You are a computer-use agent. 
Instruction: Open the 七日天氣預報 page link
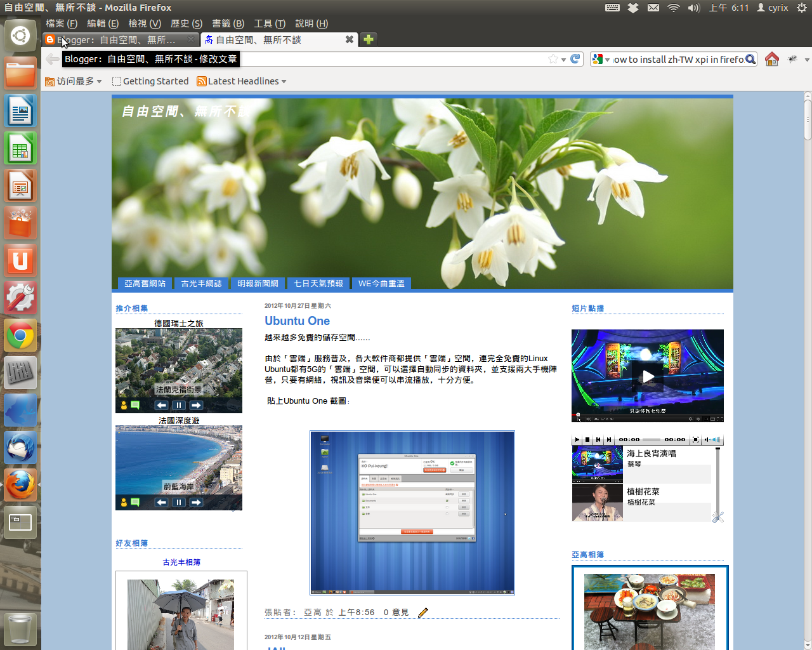click(x=318, y=284)
